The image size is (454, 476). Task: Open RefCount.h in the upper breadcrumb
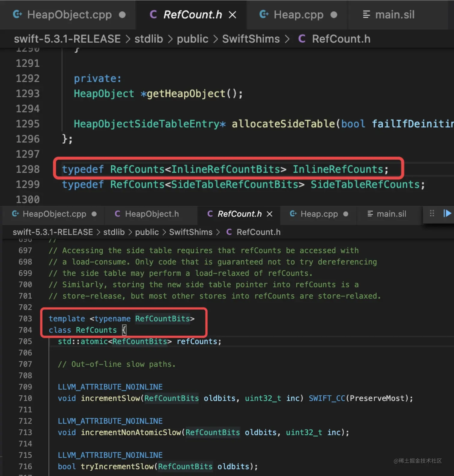click(341, 39)
